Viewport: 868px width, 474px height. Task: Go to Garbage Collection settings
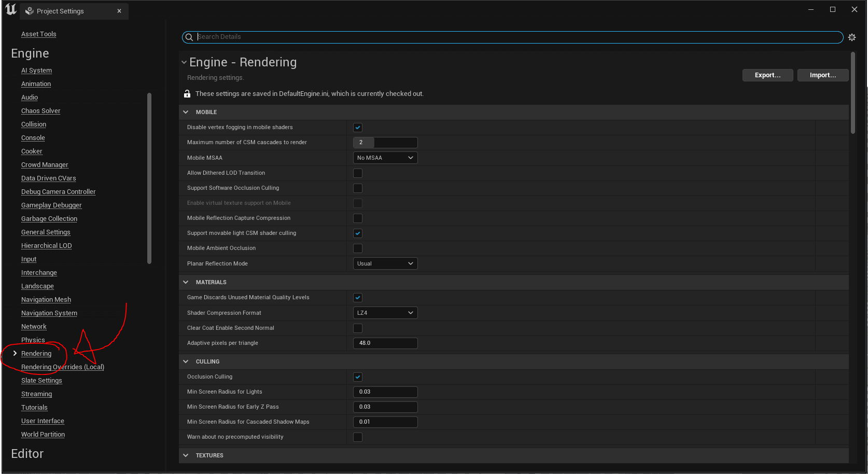coord(49,219)
